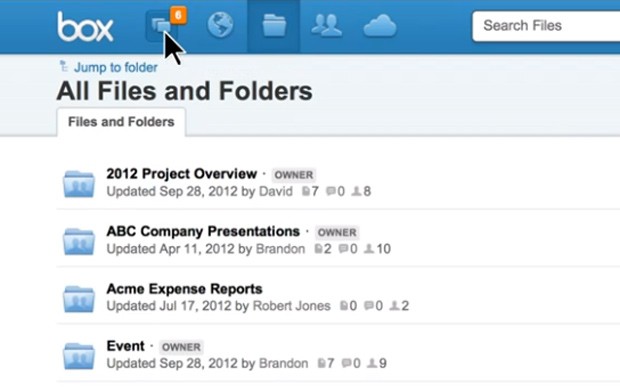Click the cloud icon in the header
The width and height of the screenshot is (620, 392).
point(380,26)
